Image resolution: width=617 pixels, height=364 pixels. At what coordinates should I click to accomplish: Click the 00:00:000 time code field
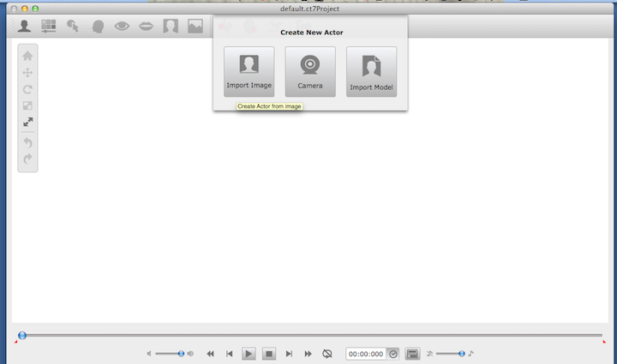[366, 354]
